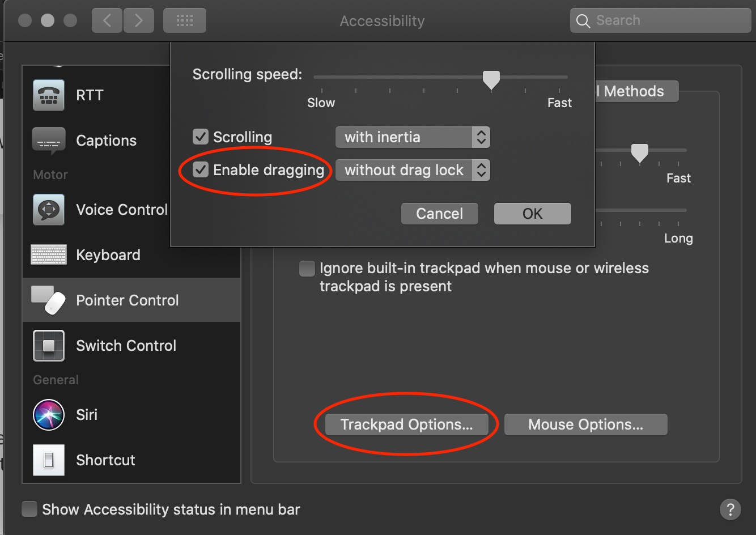Image resolution: width=756 pixels, height=535 pixels.
Task: Open the help question mark button
Action: (730, 509)
